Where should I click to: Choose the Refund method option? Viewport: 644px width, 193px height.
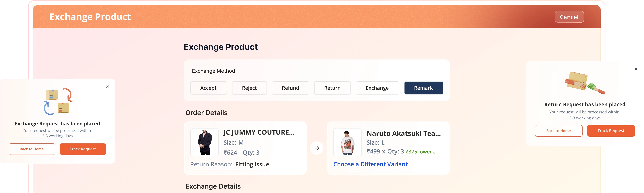pyautogui.click(x=290, y=88)
